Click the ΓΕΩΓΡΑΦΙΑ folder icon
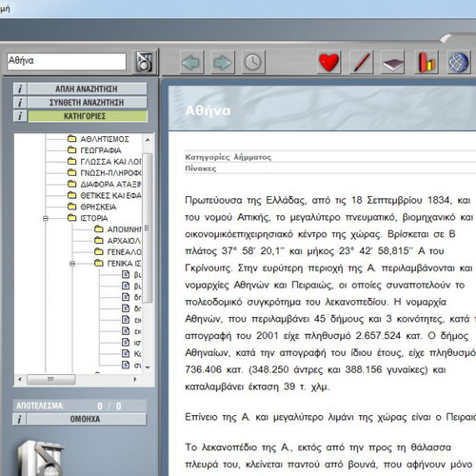 click(72, 149)
